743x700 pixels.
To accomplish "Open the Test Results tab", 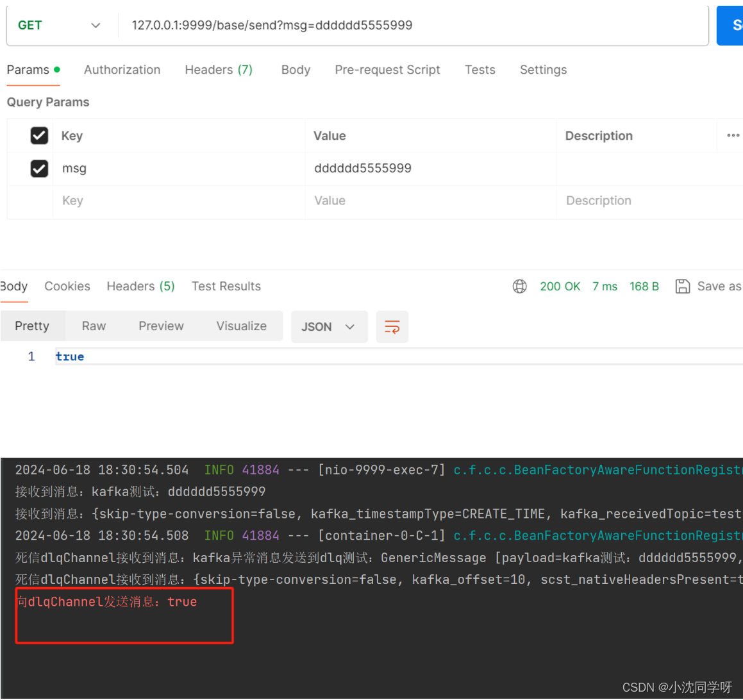I will (x=226, y=286).
